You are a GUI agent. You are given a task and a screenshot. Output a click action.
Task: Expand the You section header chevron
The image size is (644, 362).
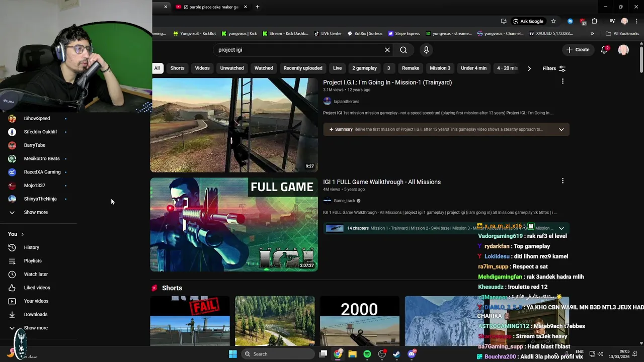click(x=22, y=234)
